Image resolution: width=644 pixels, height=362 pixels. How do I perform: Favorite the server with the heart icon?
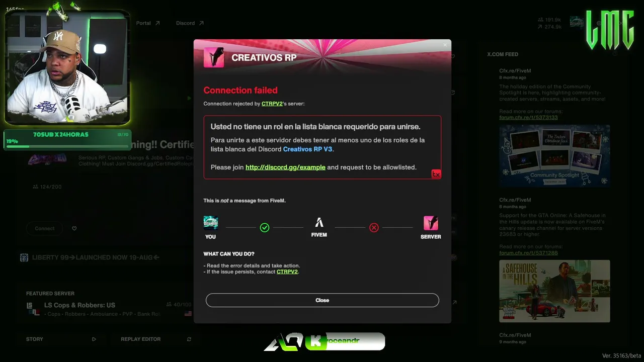tap(74, 228)
